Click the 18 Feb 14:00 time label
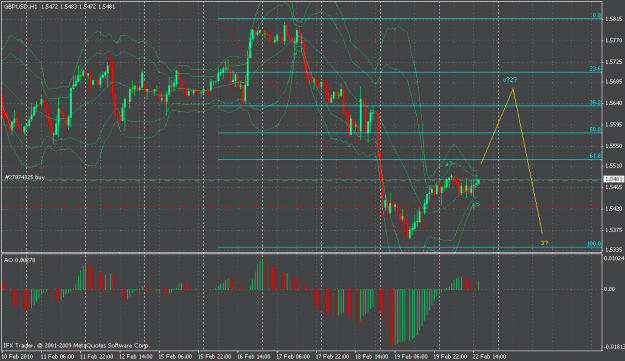This screenshot has height=361, width=625. (x=371, y=356)
